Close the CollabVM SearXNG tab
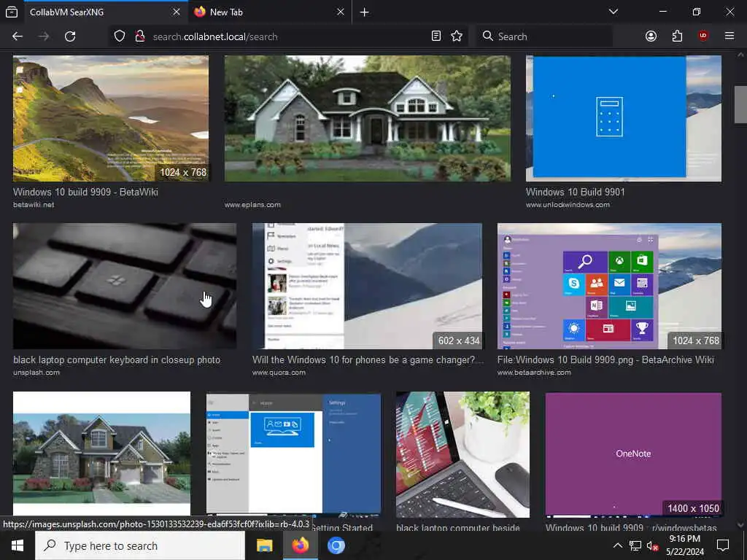Screen dimensions: 747x560 (x=177, y=12)
